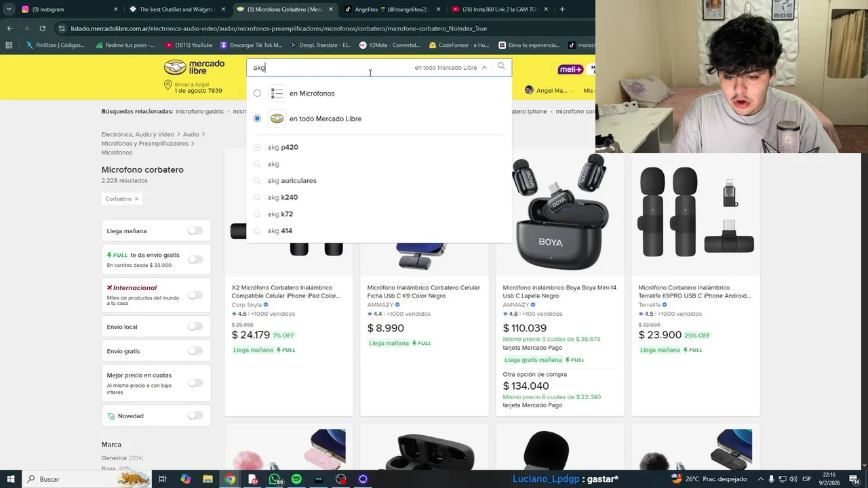
Task: Toggle the Novedad filter switch
Action: (x=195, y=415)
